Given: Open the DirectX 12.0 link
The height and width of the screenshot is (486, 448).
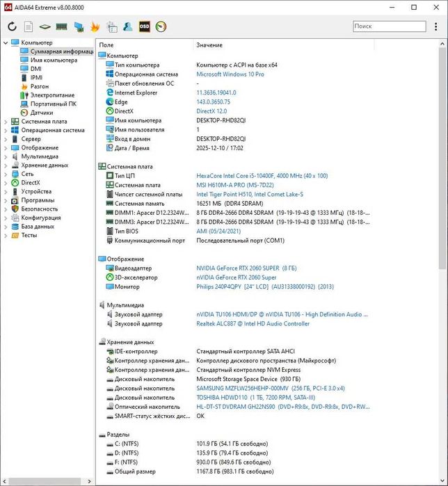Looking at the screenshot, I should click(x=211, y=111).
